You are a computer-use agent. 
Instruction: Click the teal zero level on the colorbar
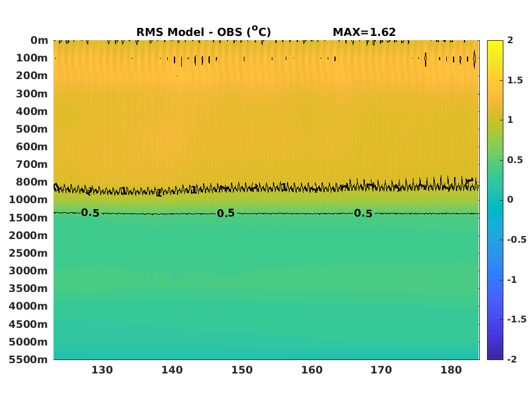[x=495, y=200]
